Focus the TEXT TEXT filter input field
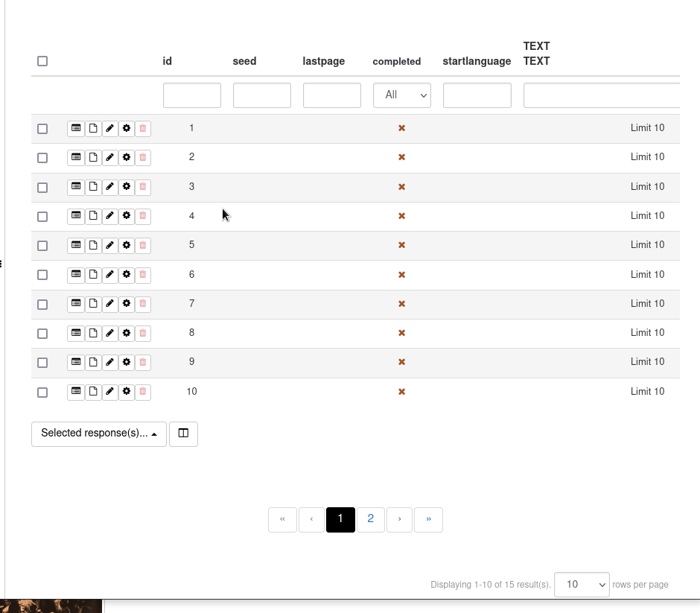 pos(602,95)
